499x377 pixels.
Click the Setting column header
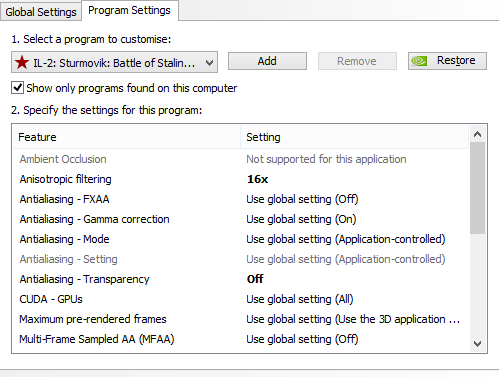pos(354,137)
